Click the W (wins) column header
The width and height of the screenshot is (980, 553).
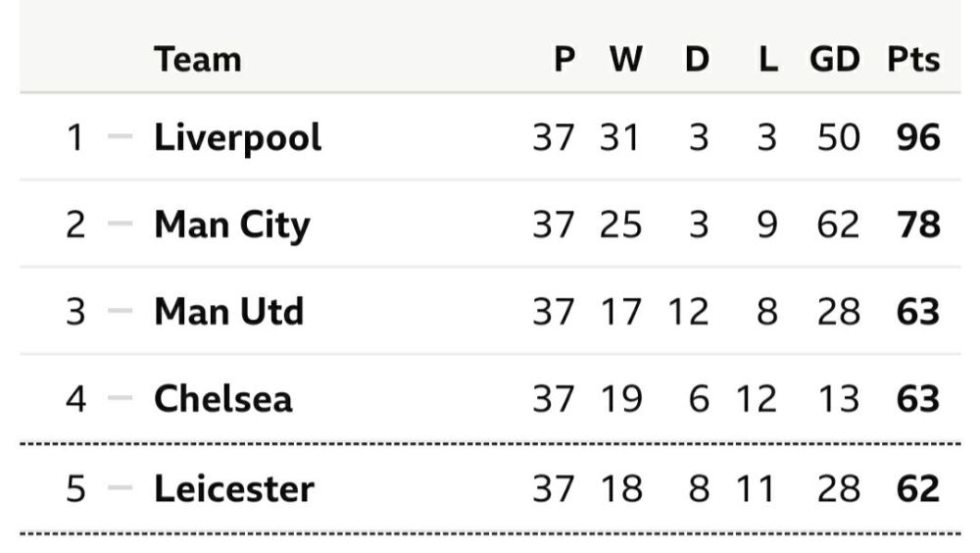pos(625,60)
